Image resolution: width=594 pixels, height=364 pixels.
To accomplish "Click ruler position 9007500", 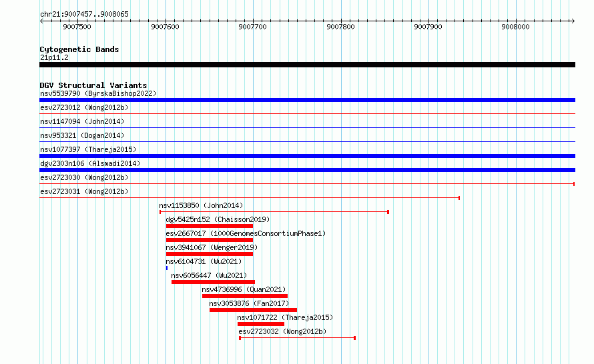I will (x=77, y=27).
